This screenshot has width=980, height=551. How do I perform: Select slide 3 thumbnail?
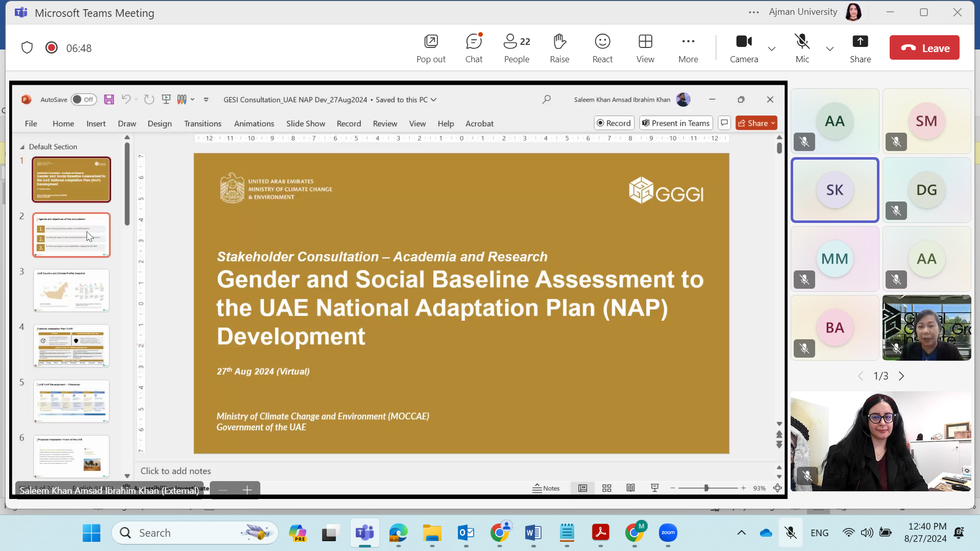pos(71,290)
